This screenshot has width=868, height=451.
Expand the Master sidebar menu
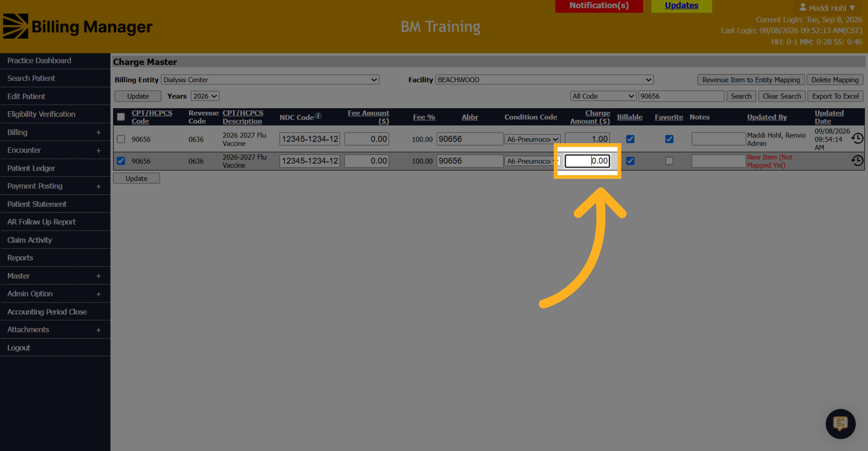98,276
